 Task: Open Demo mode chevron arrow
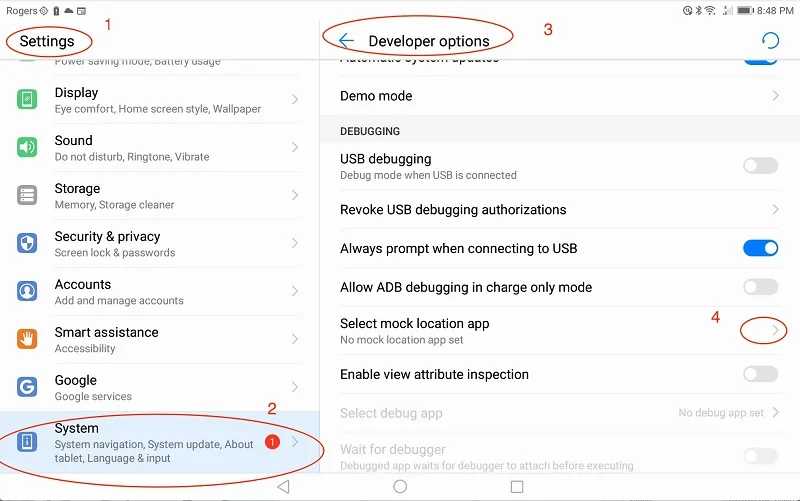[x=776, y=95]
